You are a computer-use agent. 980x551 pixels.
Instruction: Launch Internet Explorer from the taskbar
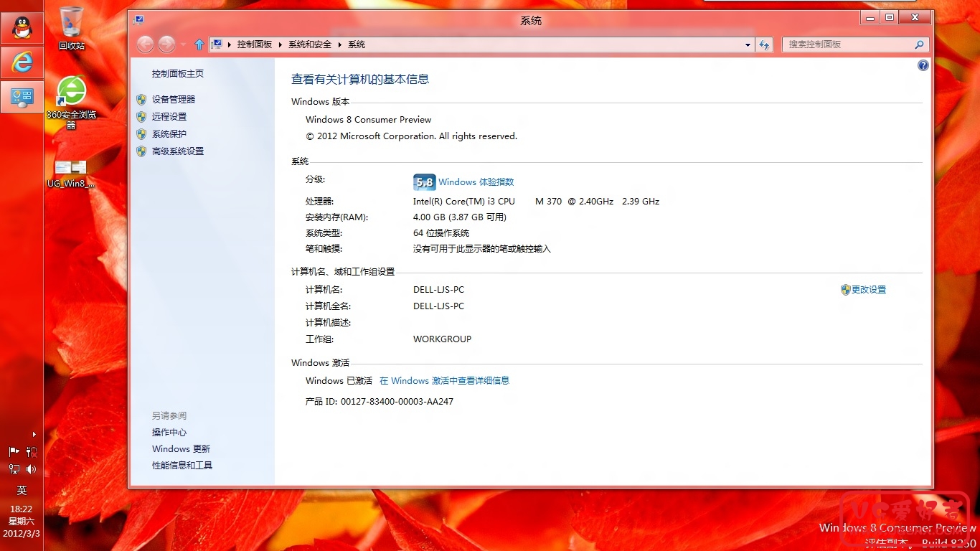pyautogui.click(x=22, y=63)
